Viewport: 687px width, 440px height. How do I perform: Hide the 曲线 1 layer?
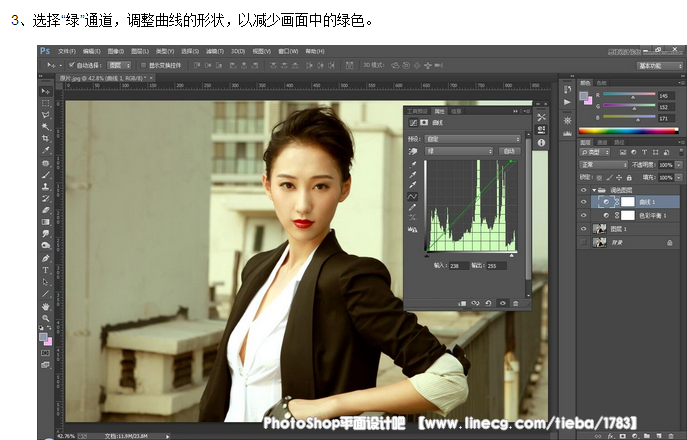[x=583, y=202]
